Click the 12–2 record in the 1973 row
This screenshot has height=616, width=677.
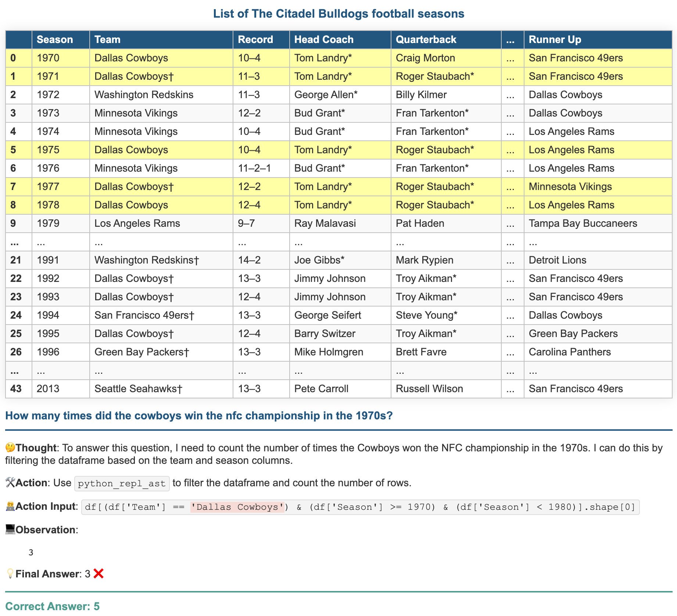point(261,113)
